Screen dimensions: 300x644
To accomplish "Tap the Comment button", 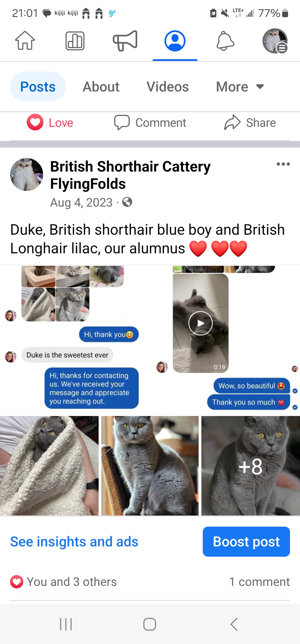I will click(150, 123).
